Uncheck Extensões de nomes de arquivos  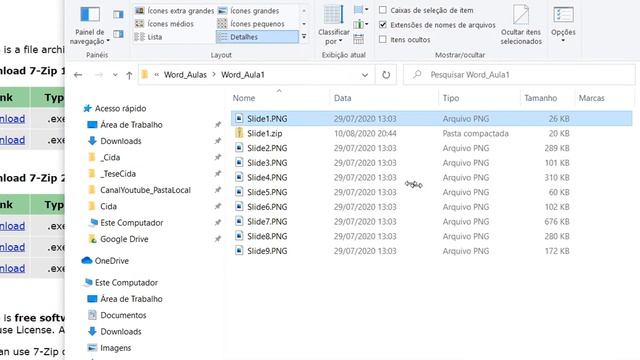(x=383, y=25)
